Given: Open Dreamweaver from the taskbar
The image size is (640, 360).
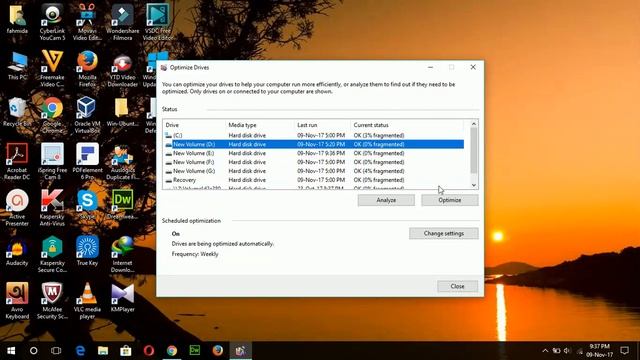Looking at the screenshot, I should 195,351.
